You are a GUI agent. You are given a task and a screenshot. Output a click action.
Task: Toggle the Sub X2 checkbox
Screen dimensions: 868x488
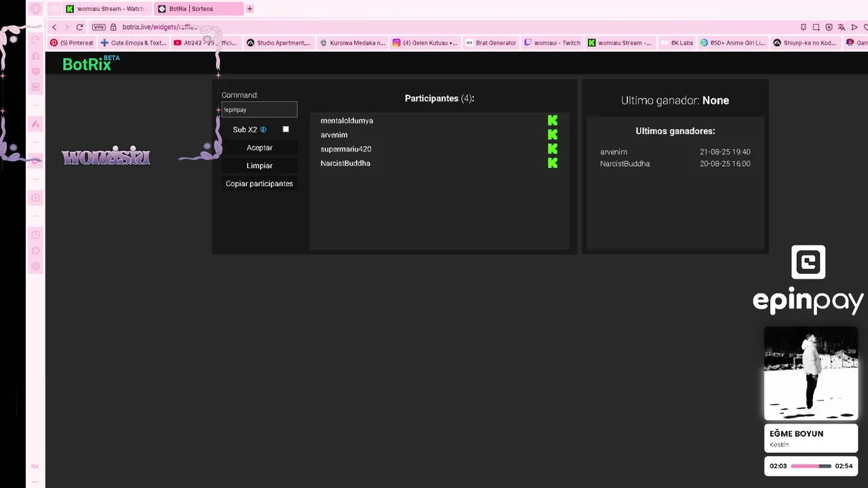pos(285,129)
